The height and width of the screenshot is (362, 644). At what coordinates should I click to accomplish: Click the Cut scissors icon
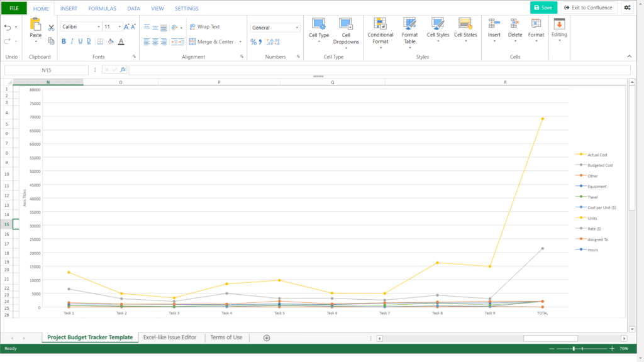(52, 28)
